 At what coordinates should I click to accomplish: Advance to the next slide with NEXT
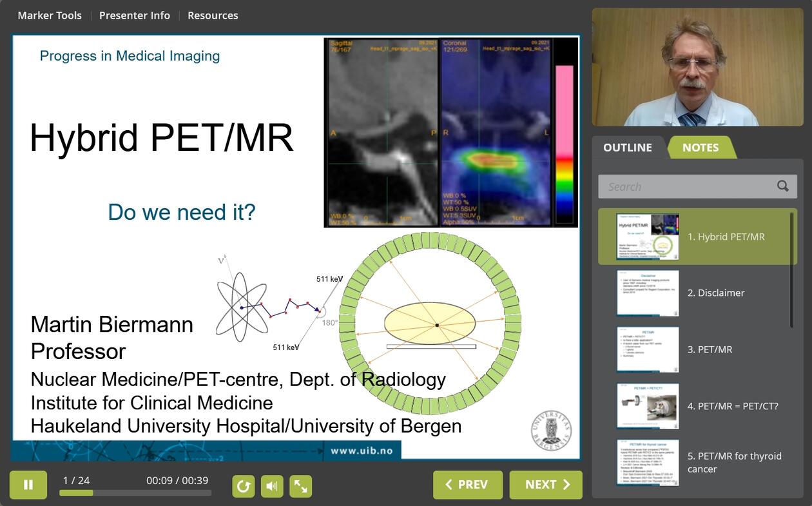(x=546, y=485)
